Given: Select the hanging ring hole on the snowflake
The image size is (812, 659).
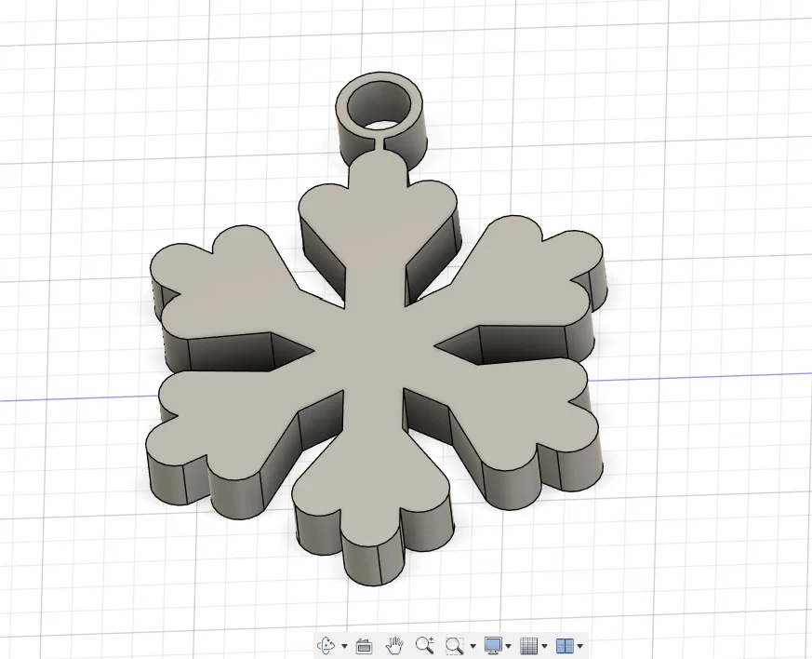Looking at the screenshot, I should click(x=379, y=107).
